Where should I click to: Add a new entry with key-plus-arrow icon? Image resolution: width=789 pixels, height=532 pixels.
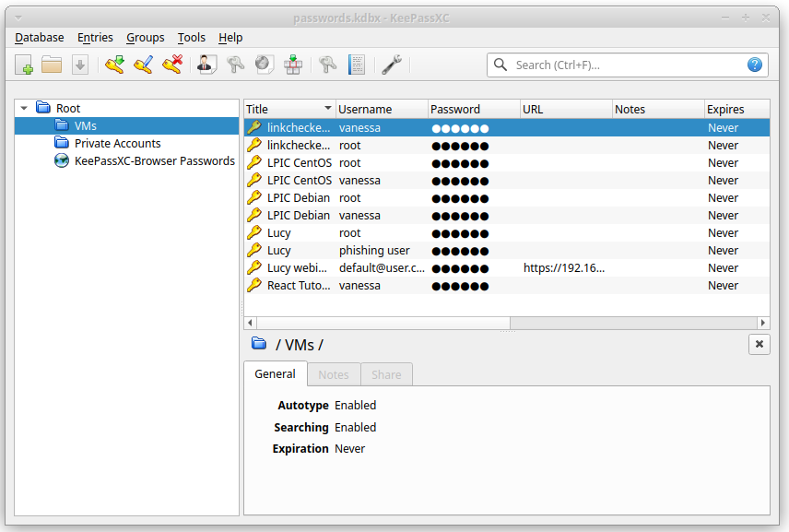tap(114, 65)
